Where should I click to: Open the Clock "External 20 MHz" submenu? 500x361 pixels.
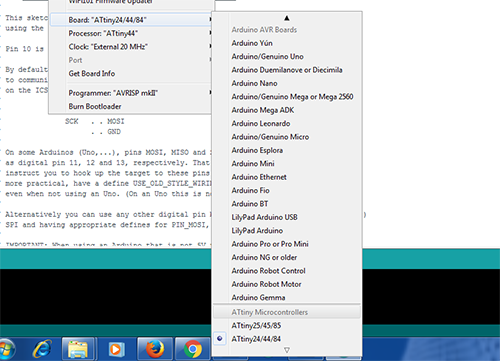pyautogui.click(x=131, y=47)
